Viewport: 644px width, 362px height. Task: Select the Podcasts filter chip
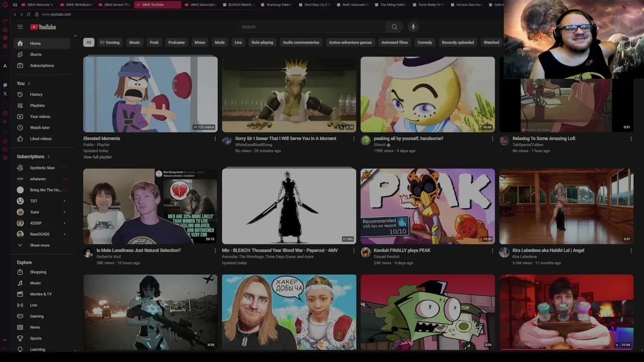(177, 42)
